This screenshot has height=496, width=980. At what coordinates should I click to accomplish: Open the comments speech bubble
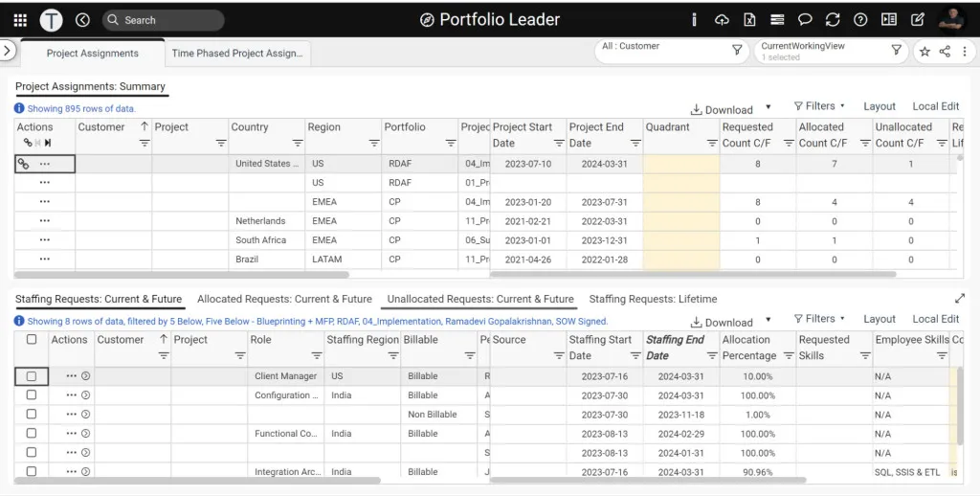point(805,20)
